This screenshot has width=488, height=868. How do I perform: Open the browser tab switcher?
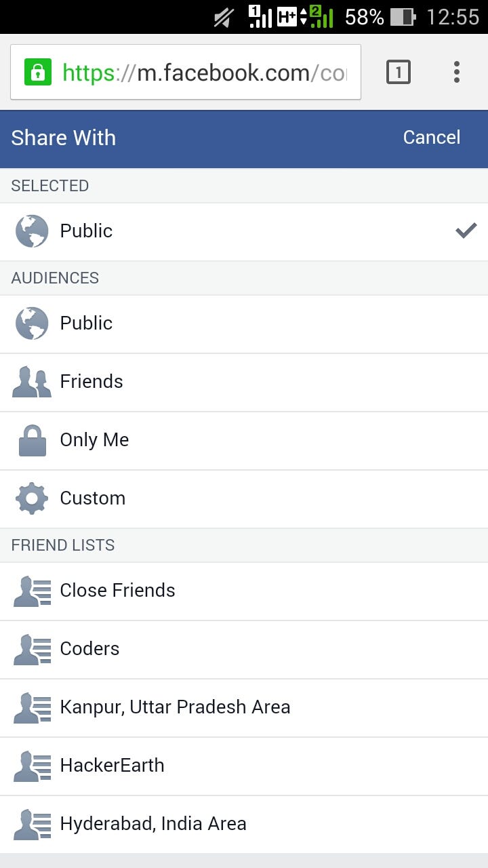(x=399, y=72)
